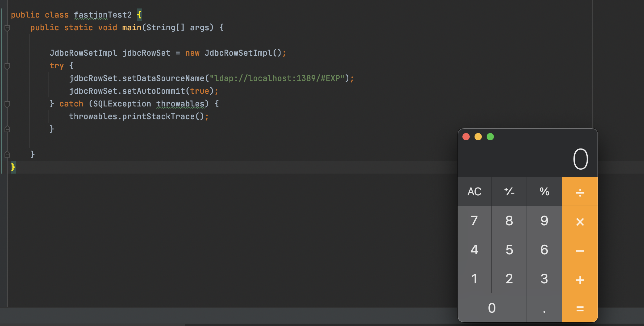Viewport: 644px width, 326px height.
Task: Click the 'String[] args' parameter
Action: point(178,28)
